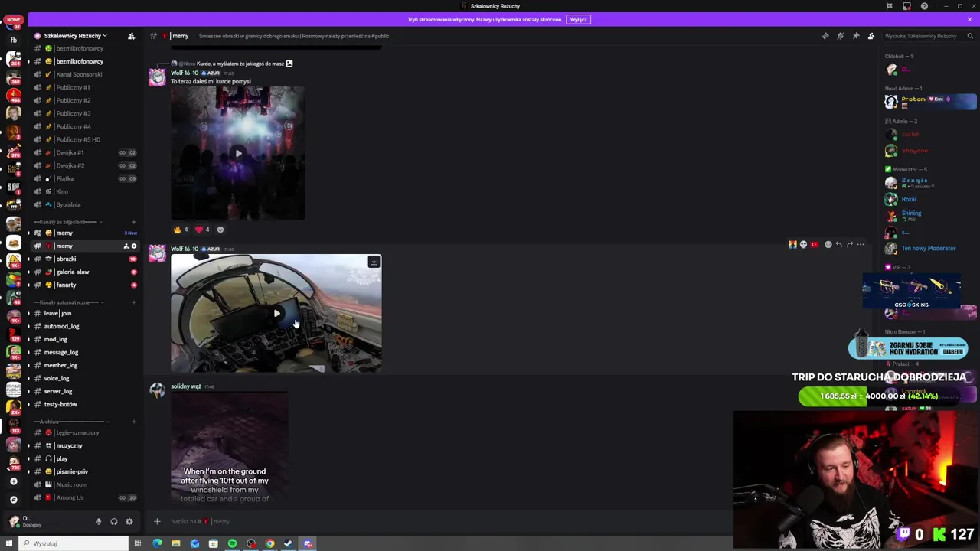Open the Threads icon in channel header
This screenshot has width=980, height=551.
pyautogui.click(x=825, y=36)
